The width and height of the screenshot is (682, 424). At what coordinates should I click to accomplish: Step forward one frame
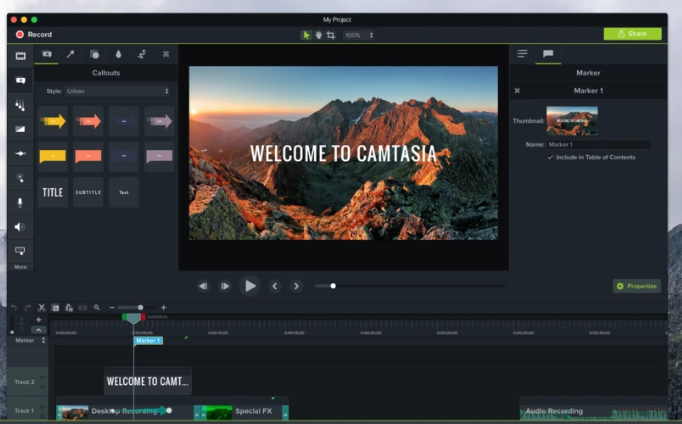[224, 286]
